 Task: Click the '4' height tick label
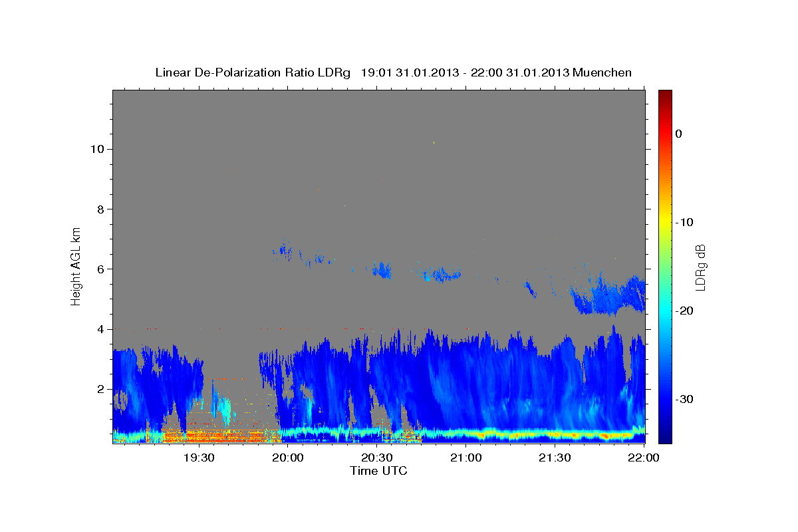(x=100, y=329)
